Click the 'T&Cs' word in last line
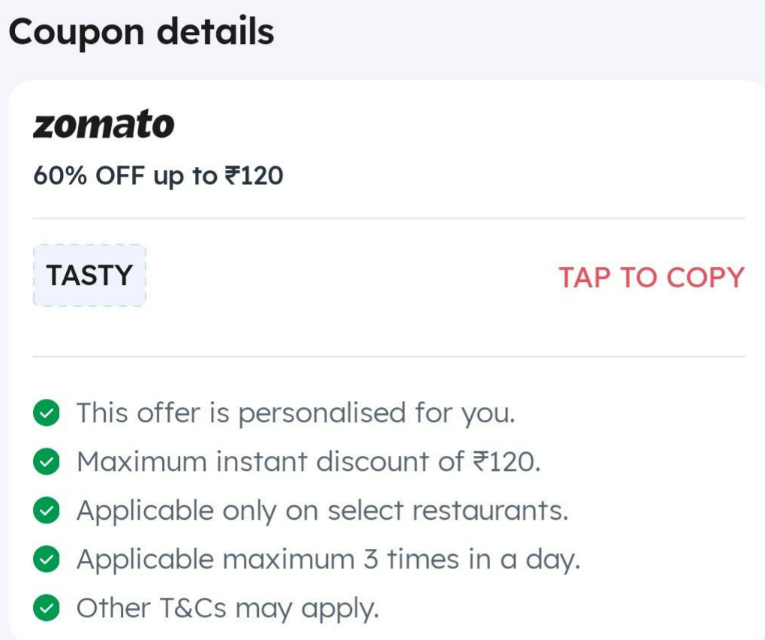Screen dimensions: 765x640 tap(193, 608)
